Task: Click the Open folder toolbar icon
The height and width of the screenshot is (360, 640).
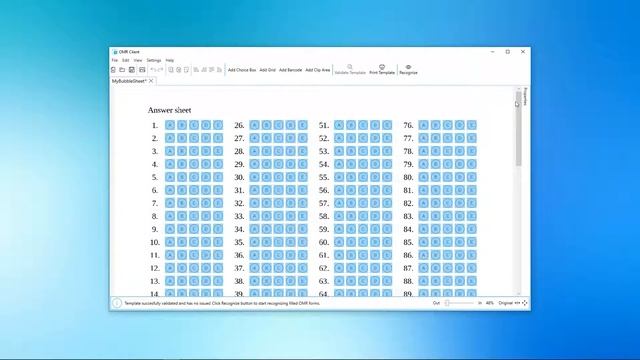Action: tap(122, 70)
